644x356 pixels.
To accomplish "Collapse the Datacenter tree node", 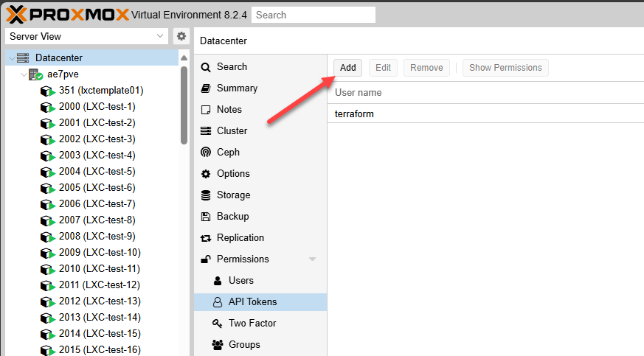I will pos(11,58).
